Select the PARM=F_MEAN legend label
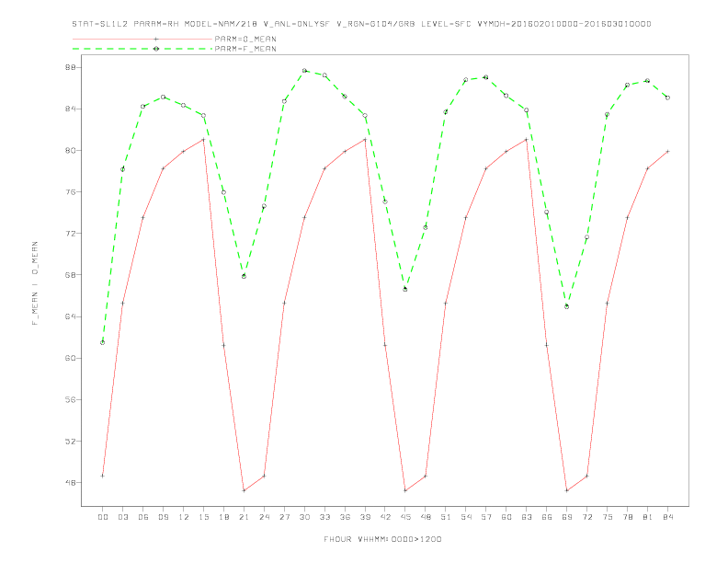 tap(245, 49)
